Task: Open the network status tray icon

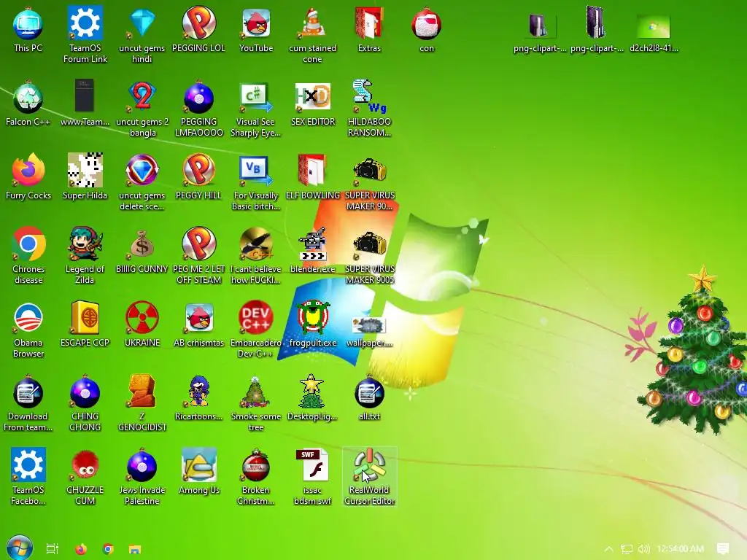Action: pyautogui.click(x=627, y=549)
